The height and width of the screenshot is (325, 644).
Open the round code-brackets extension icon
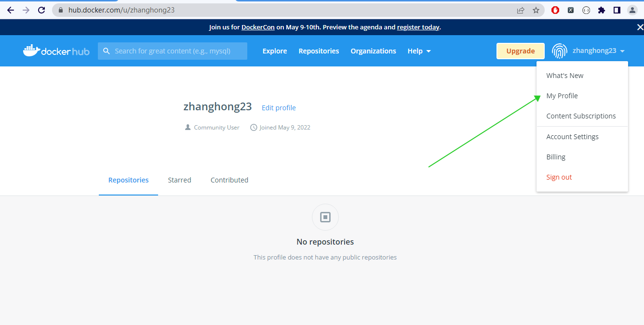[x=586, y=10]
